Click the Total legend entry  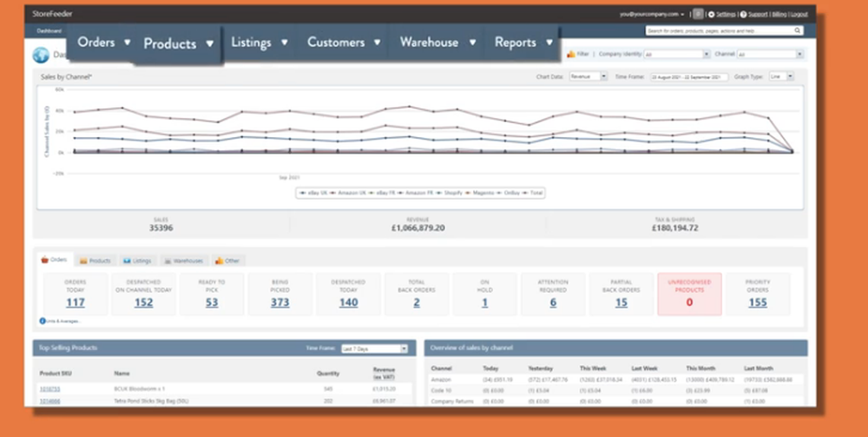[x=532, y=193]
